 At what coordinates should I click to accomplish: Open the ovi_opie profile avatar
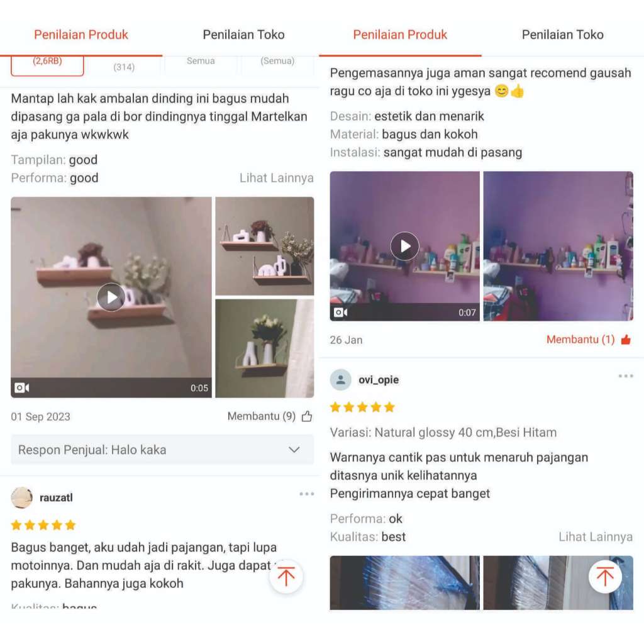click(340, 379)
